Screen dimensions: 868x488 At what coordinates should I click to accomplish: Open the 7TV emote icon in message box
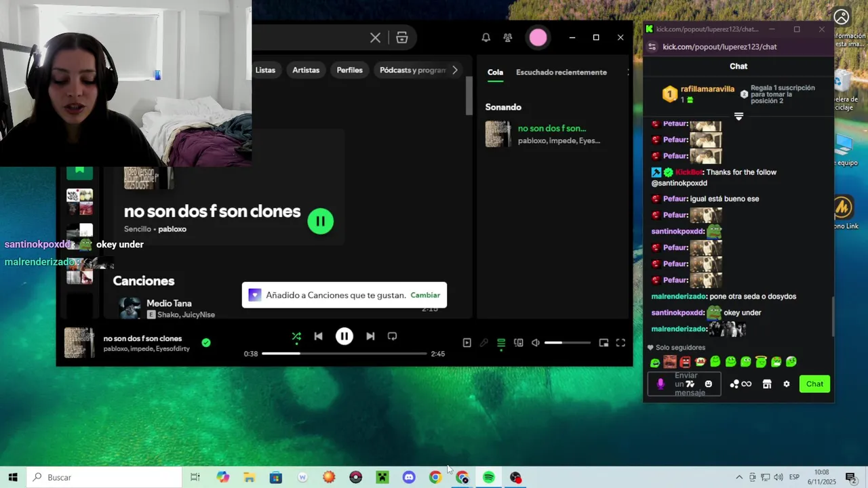(x=690, y=384)
